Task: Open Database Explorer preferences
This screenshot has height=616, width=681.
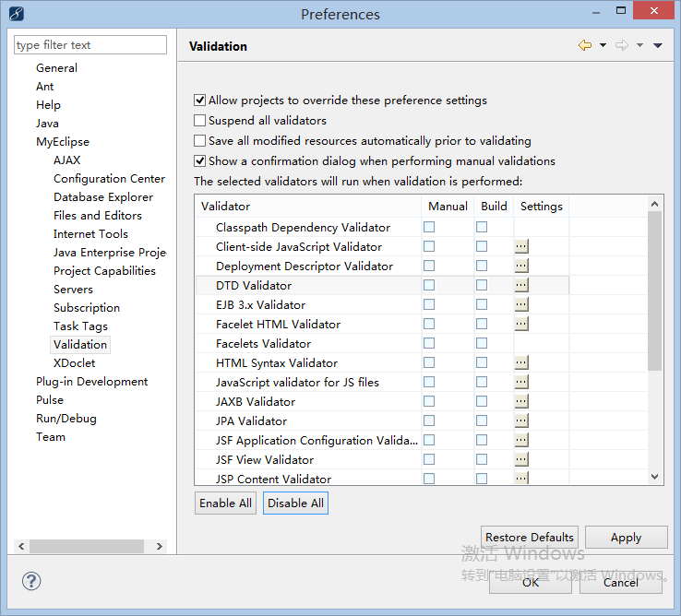Action: coord(103,197)
